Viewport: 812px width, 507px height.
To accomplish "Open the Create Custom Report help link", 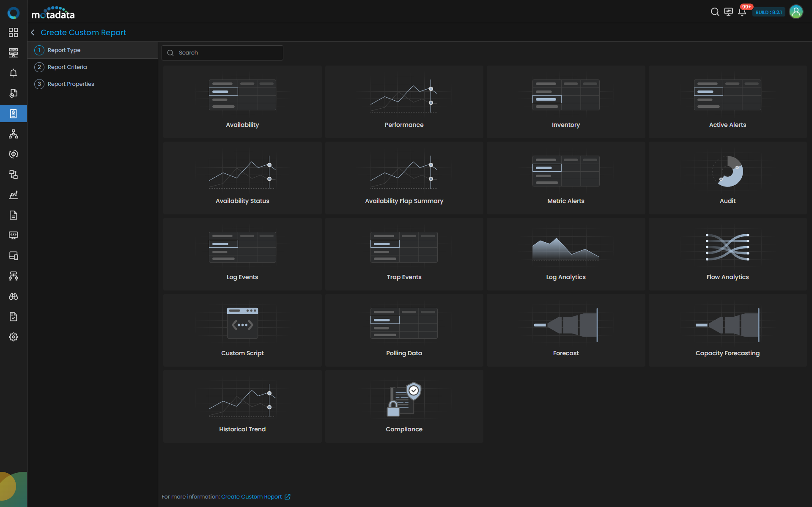I will (x=252, y=496).
